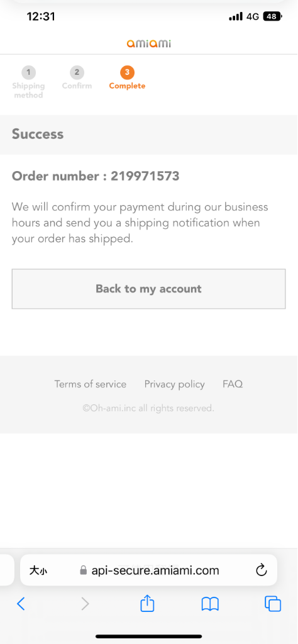Reload the page with refresh icon
298x644 pixels.
click(261, 570)
